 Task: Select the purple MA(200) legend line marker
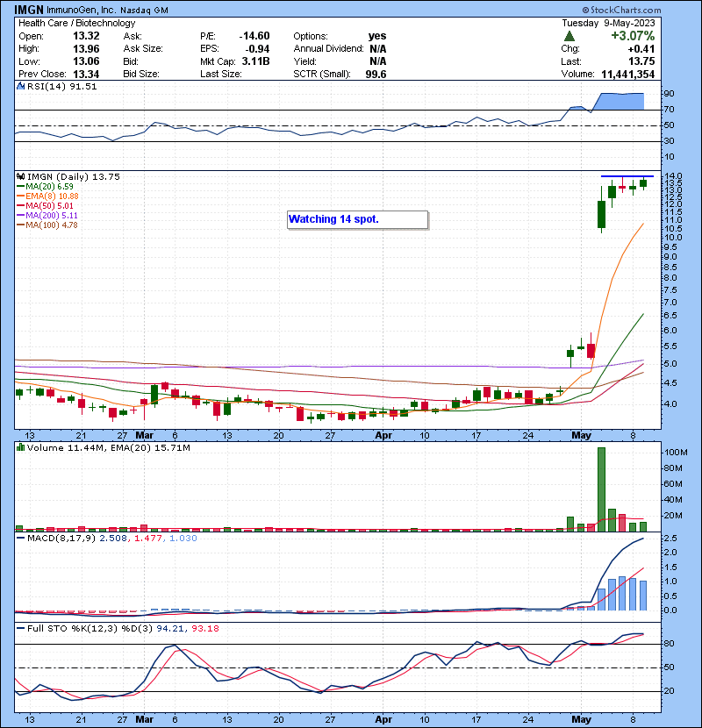20,216
